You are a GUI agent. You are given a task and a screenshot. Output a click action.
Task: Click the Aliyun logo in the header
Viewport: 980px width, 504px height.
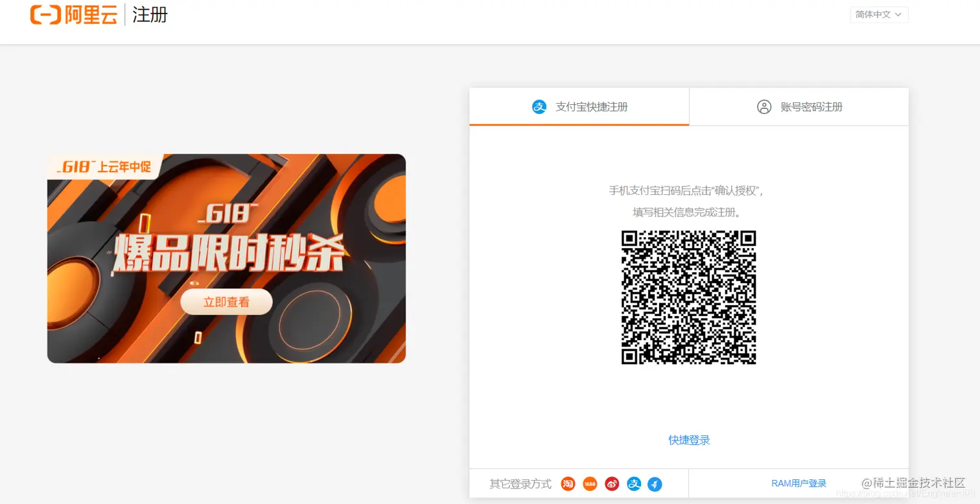pos(73,15)
